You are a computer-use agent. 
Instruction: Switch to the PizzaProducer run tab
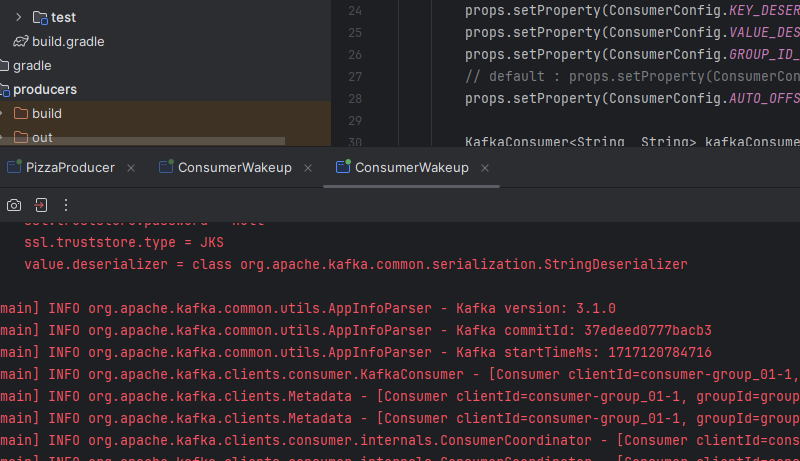pos(70,167)
